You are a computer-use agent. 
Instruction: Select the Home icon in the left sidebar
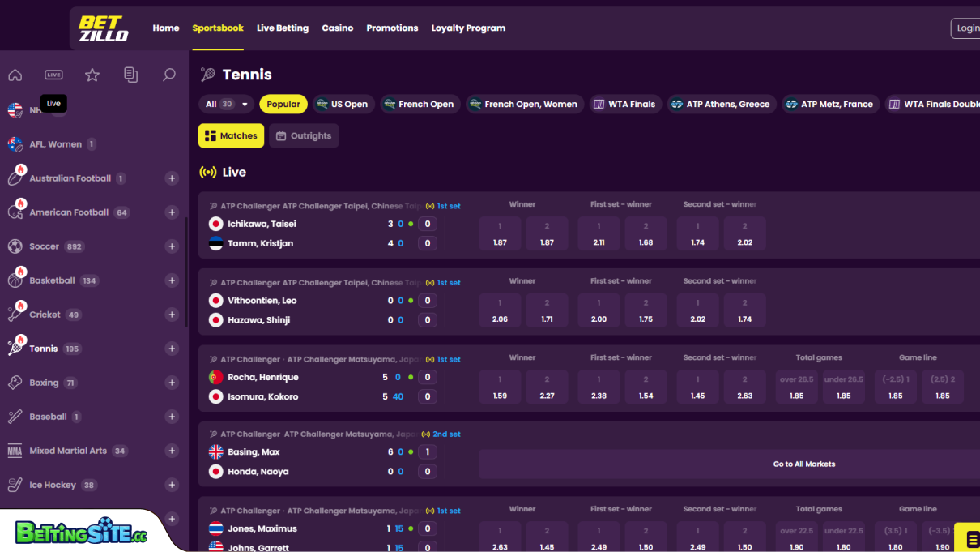pyautogui.click(x=15, y=75)
